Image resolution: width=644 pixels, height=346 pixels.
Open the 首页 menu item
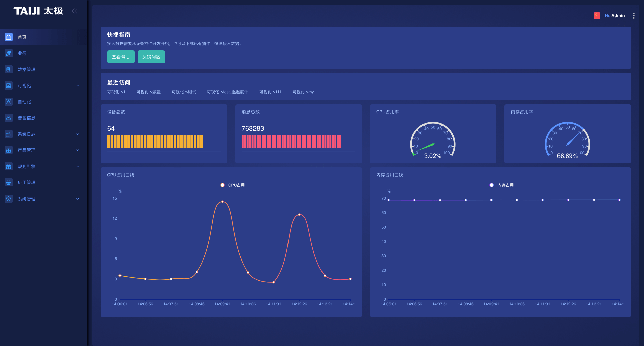click(x=44, y=37)
